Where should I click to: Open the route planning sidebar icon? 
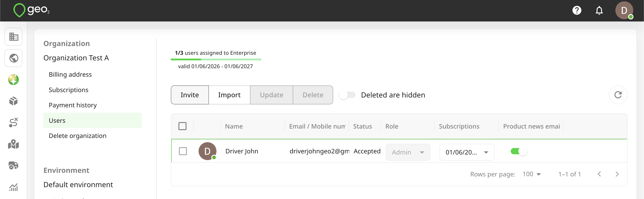[13, 123]
